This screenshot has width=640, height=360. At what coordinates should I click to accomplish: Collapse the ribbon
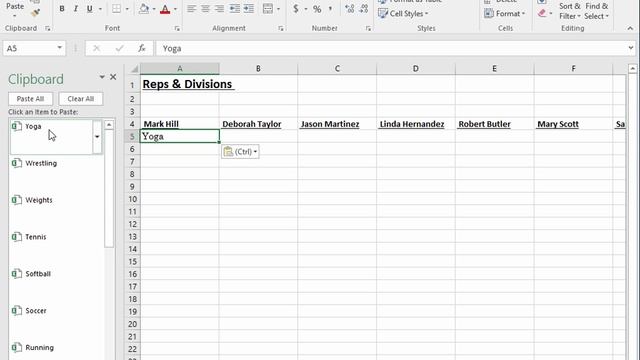click(630, 28)
